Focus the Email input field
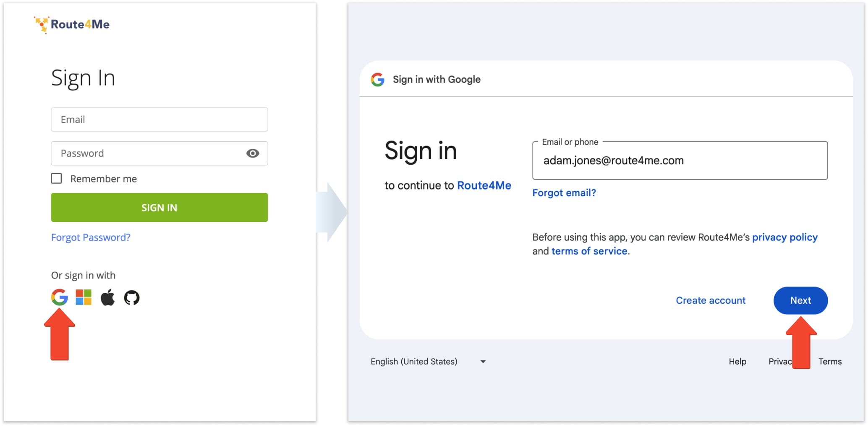868x426 pixels. click(159, 120)
